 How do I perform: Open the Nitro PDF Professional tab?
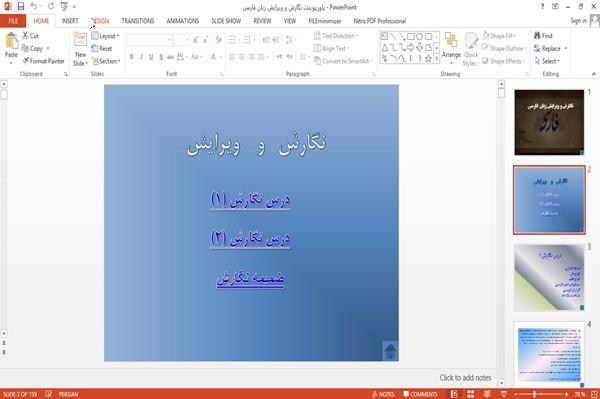pyautogui.click(x=379, y=21)
